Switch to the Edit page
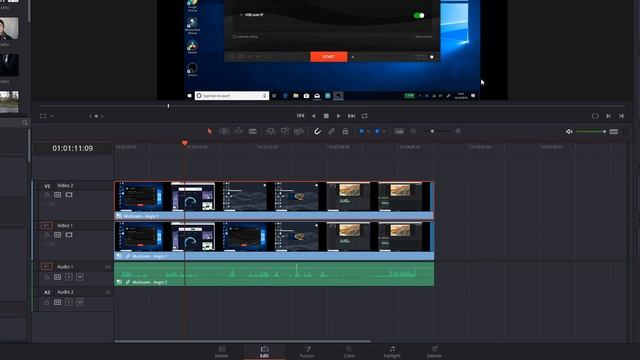Screen dimensions: 640x360 [x=264, y=352]
